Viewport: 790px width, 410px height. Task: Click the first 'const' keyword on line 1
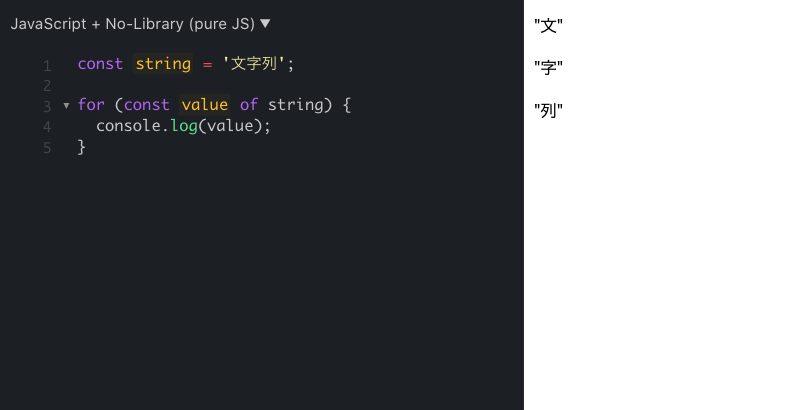coord(100,64)
